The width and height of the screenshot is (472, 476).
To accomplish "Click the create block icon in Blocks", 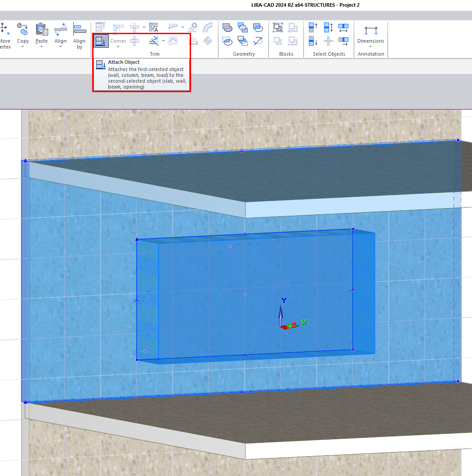I will click(278, 27).
